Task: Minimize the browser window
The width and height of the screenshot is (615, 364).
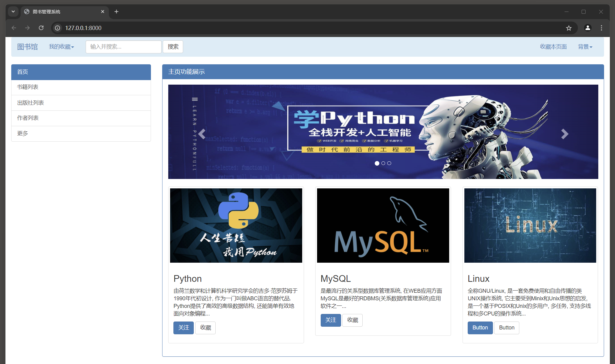Action: pyautogui.click(x=566, y=12)
